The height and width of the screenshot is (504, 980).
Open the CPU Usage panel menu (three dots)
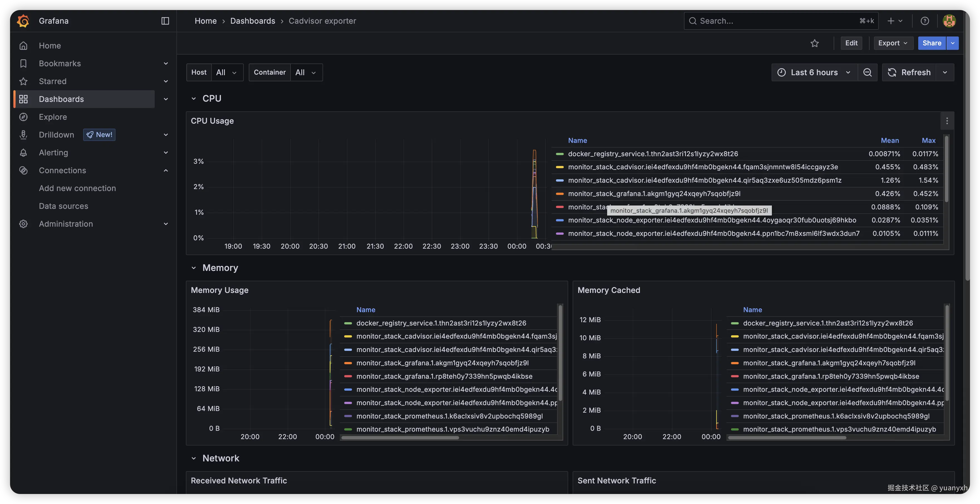coord(947,121)
